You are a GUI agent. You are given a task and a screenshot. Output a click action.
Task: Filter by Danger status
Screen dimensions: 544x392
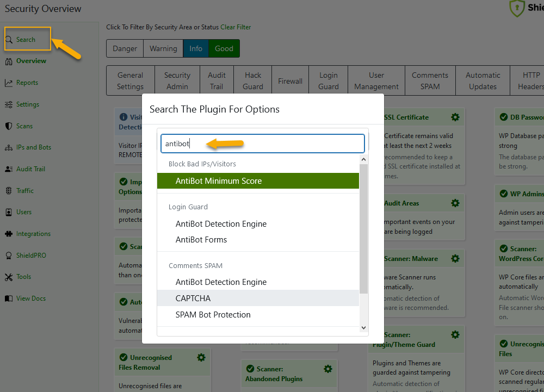click(x=125, y=48)
